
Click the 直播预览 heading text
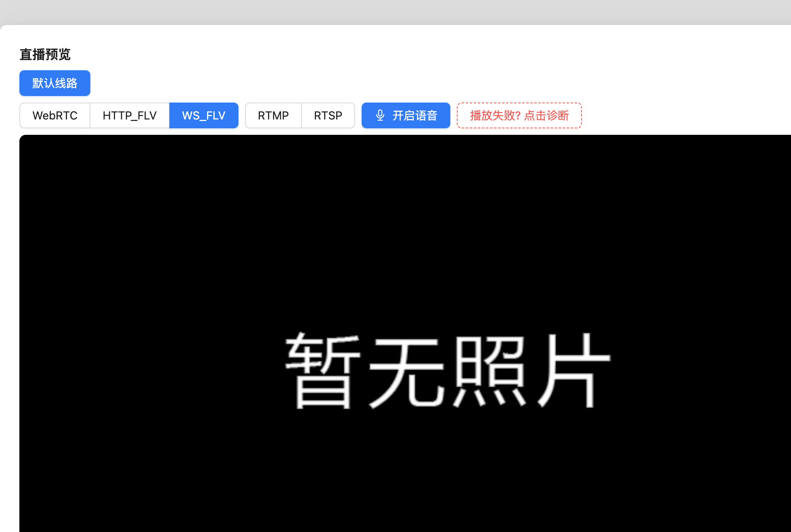tap(45, 54)
